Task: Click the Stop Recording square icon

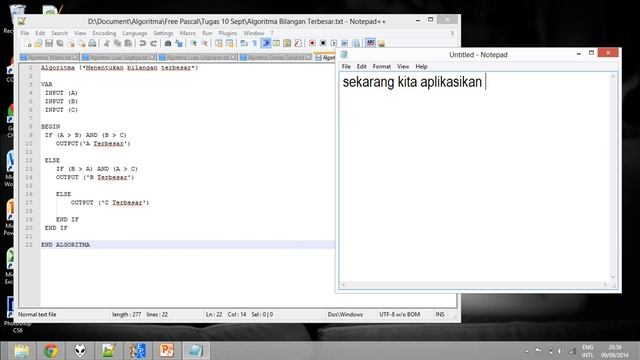Action: pos(323,44)
